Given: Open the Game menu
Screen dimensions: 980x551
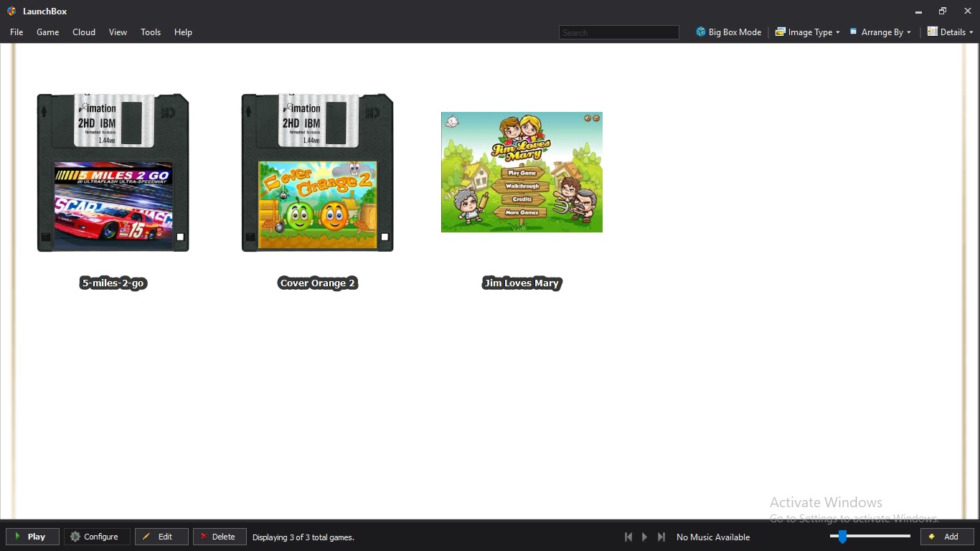Looking at the screenshot, I should (x=48, y=32).
